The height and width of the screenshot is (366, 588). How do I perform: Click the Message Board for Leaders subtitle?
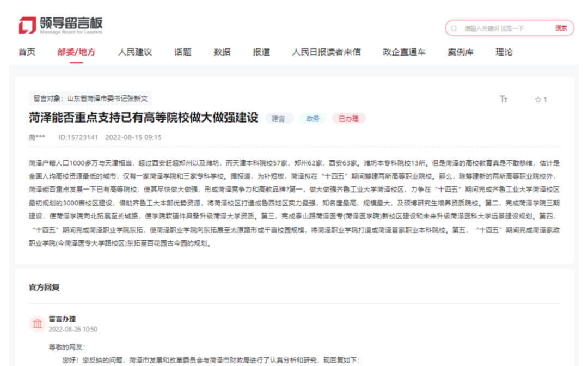coord(71,32)
